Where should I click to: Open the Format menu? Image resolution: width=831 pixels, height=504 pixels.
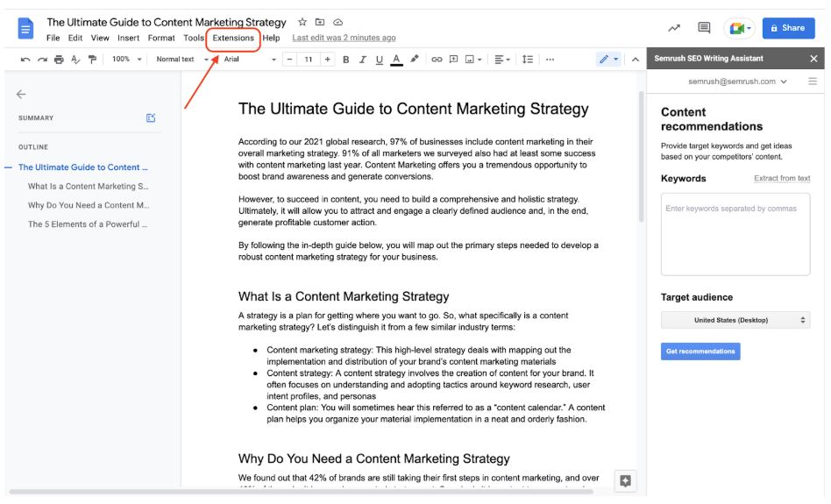pyautogui.click(x=161, y=38)
